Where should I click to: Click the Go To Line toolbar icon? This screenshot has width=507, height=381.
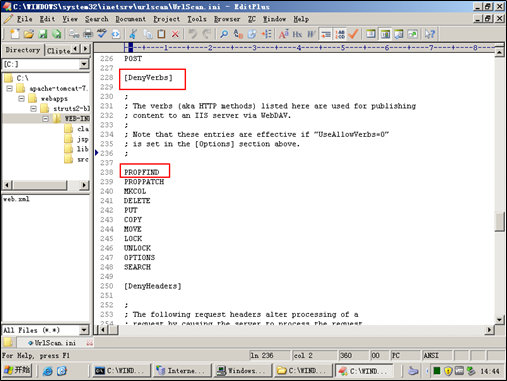(266, 34)
